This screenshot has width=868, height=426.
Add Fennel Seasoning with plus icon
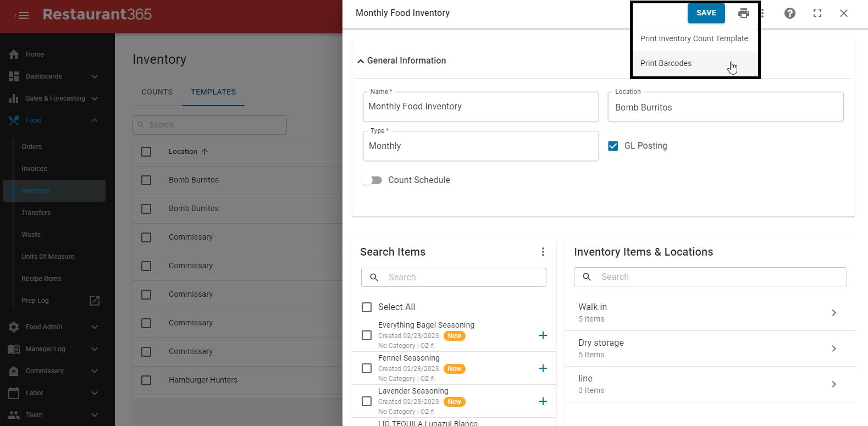click(543, 368)
